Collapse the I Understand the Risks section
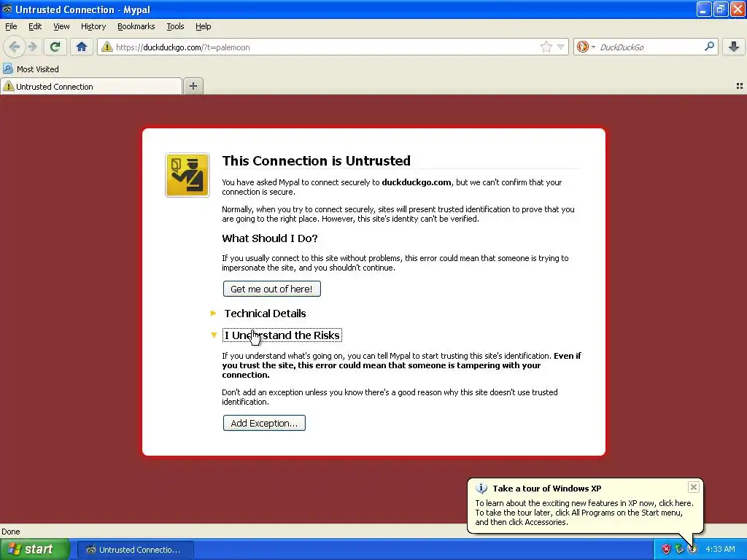This screenshot has height=560, width=747. coord(282,335)
